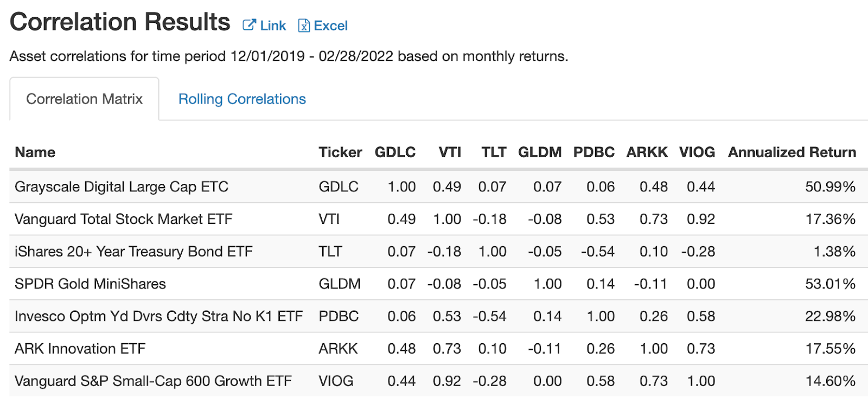Click the ARKK column header

[x=647, y=152]
